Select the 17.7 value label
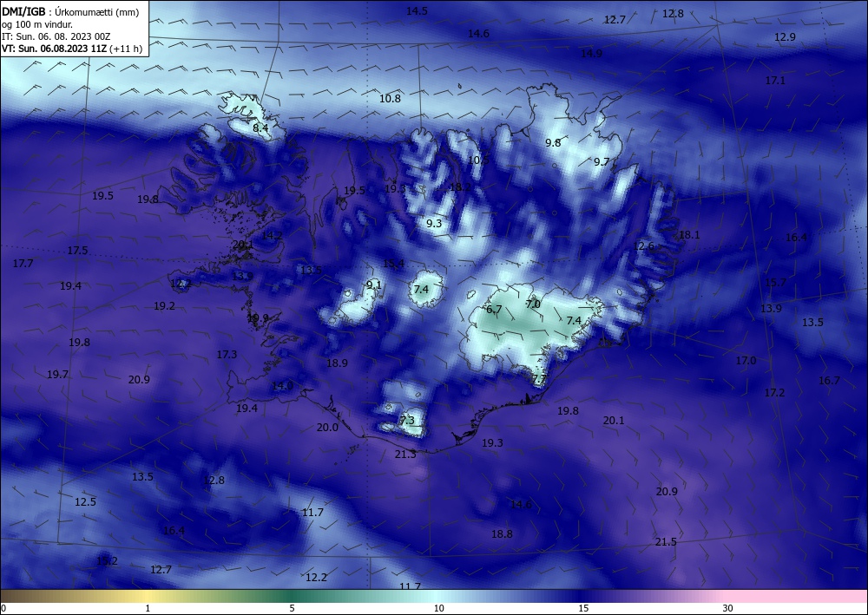Image resolution: width=868 pixels, height=615 pixels. pyautogui.click(x=23, y=263)
